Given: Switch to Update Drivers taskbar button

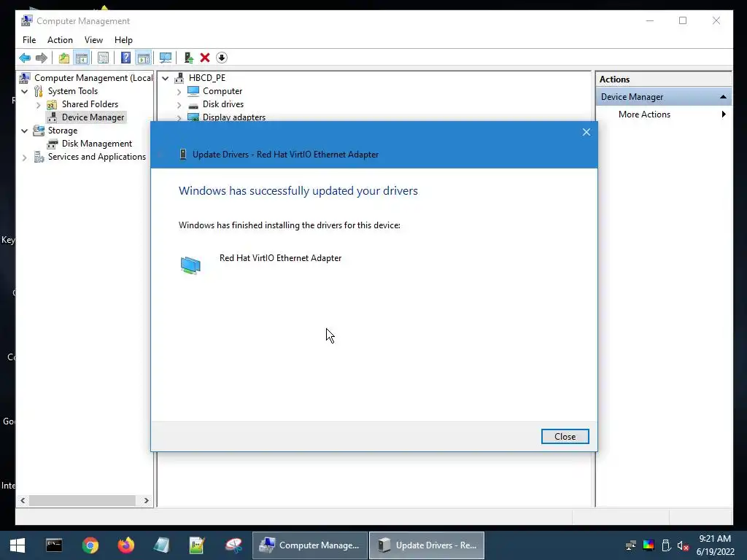Looking at the screenshot, I should point(426,545).
